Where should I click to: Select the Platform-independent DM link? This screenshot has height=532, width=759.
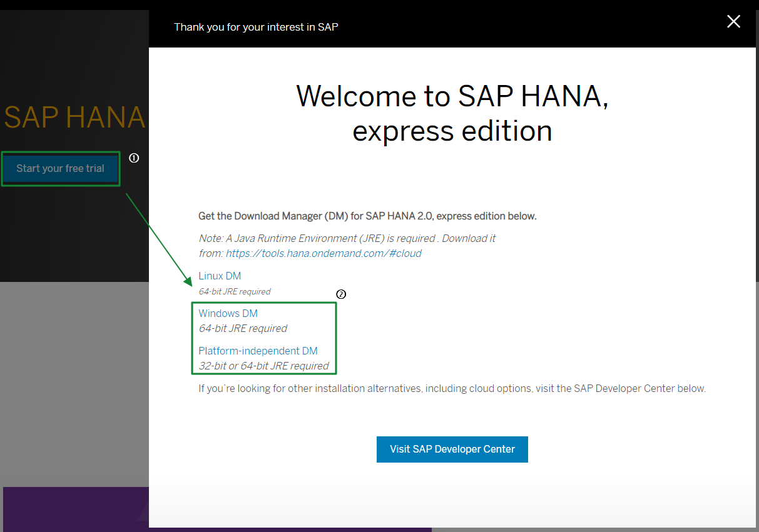pos(258,351)
